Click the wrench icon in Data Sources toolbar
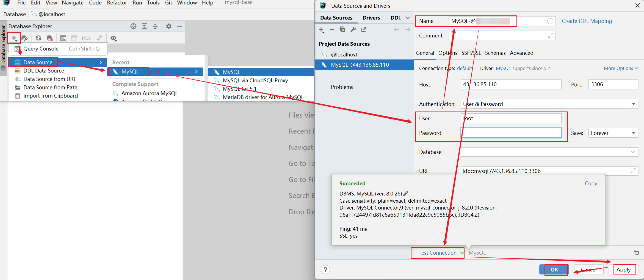644x280 pixels. coord(353,29)
